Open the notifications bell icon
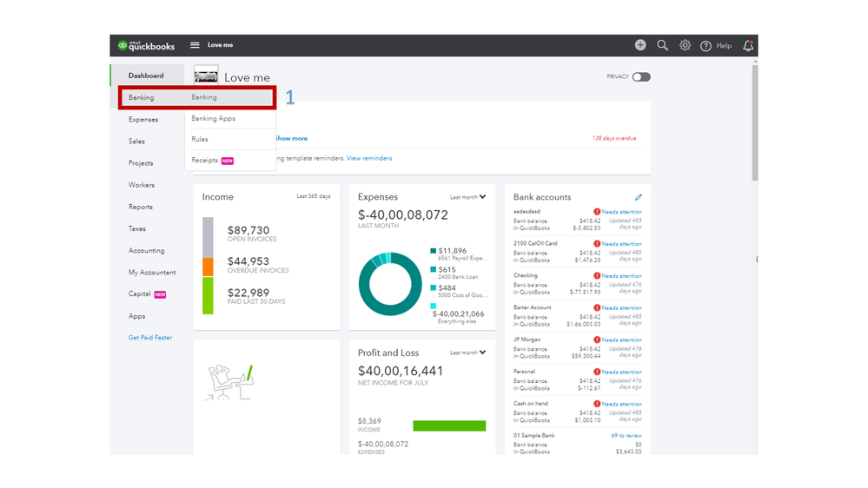This screenshot has width=868, height=488. [x=748, y=45]
